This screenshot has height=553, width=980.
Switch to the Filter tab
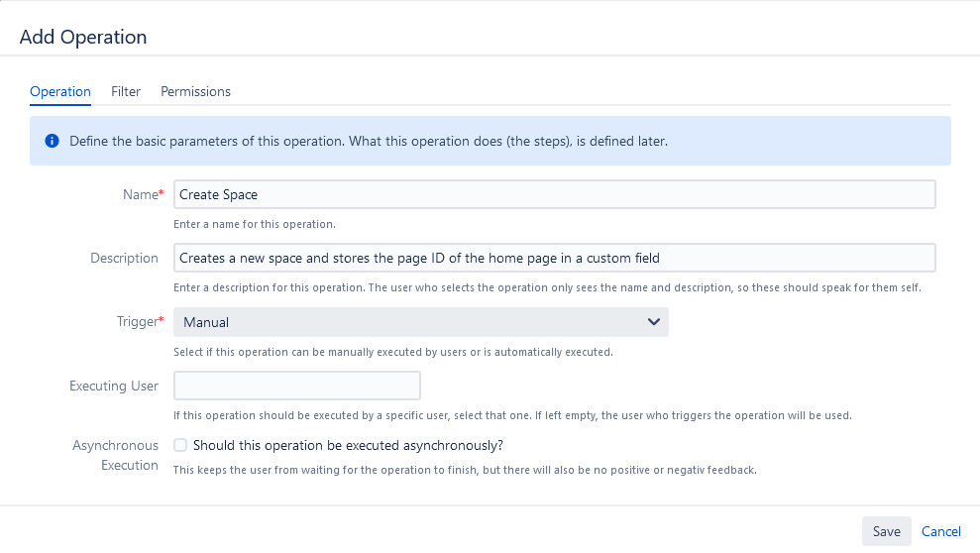coord(126,91)
